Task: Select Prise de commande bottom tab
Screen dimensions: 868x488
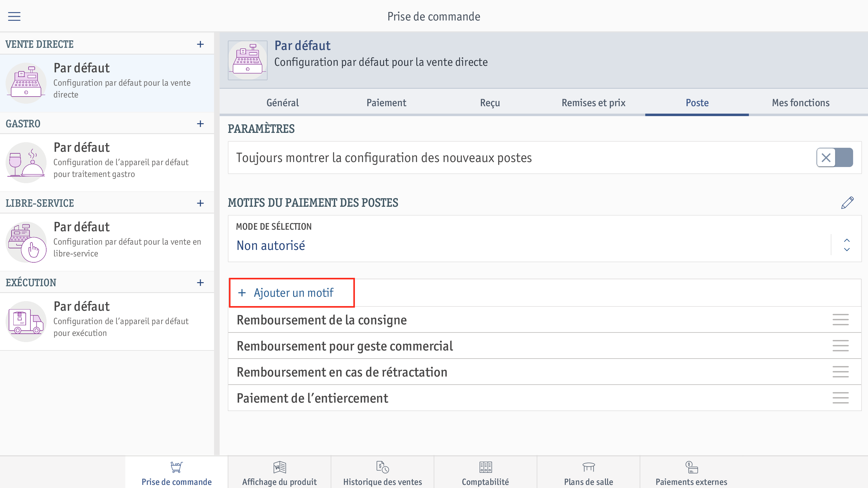Action: [x=177, y=472]
